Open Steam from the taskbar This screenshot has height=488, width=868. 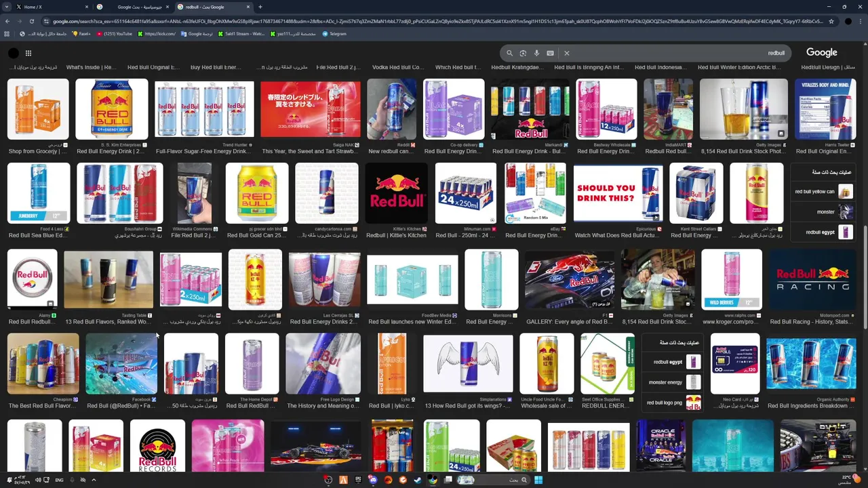pyautogui.click(x=418, y=480)
